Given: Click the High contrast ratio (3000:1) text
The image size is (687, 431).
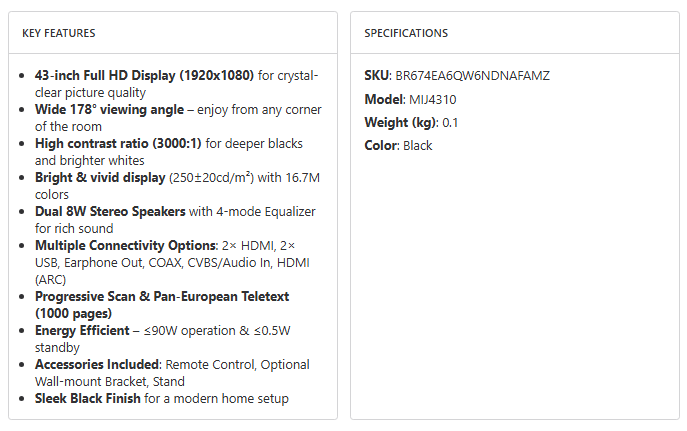Looking at the screenshot, I should (x=118, y=143).
